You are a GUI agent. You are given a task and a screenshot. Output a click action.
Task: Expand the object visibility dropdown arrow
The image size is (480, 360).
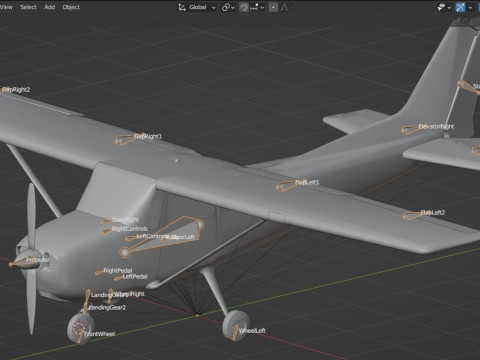click(x=450, y=8)
